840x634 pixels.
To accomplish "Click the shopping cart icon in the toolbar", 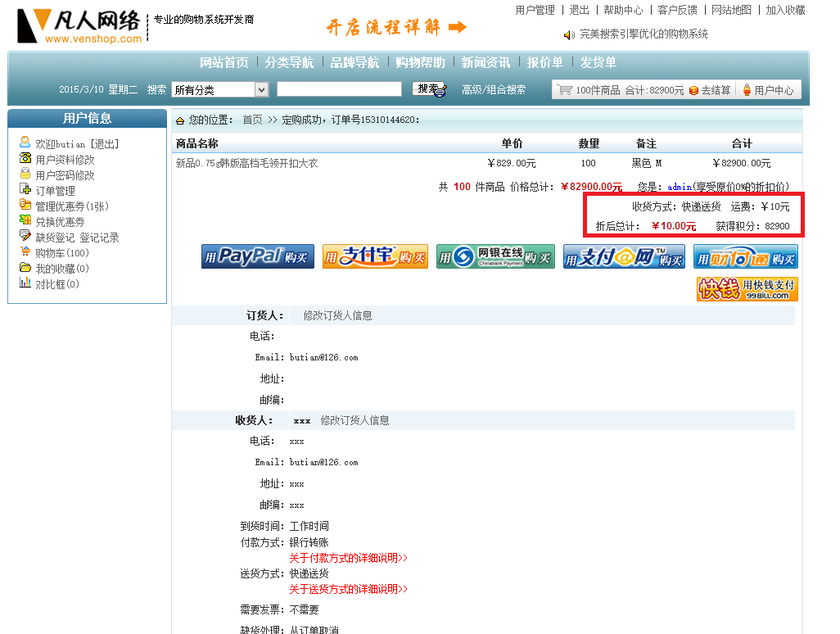I will pyautogui.click(x=565, y=89).
